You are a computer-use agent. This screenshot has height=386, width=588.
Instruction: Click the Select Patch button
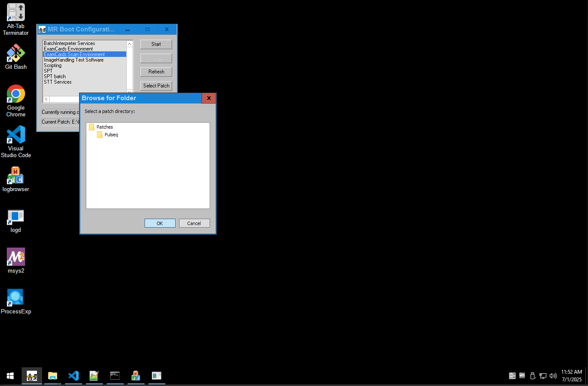pyautogui.click(x=156, y=86)
